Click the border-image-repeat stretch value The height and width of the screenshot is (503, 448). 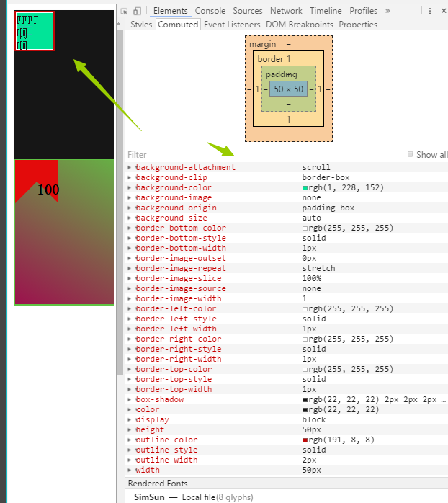[318, 268]
